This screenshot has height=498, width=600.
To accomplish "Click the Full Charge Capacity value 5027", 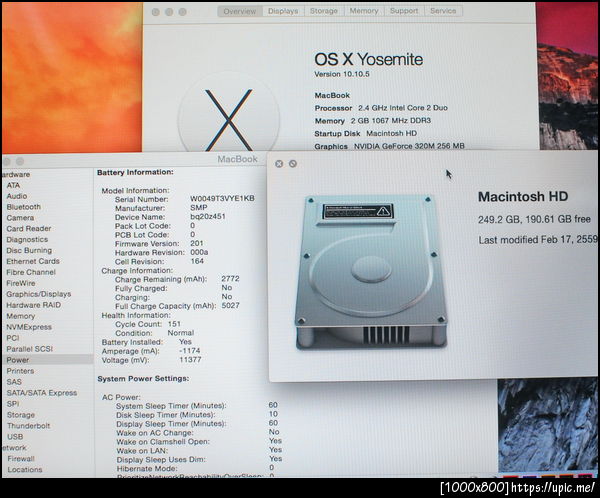I will pos(230,305).
